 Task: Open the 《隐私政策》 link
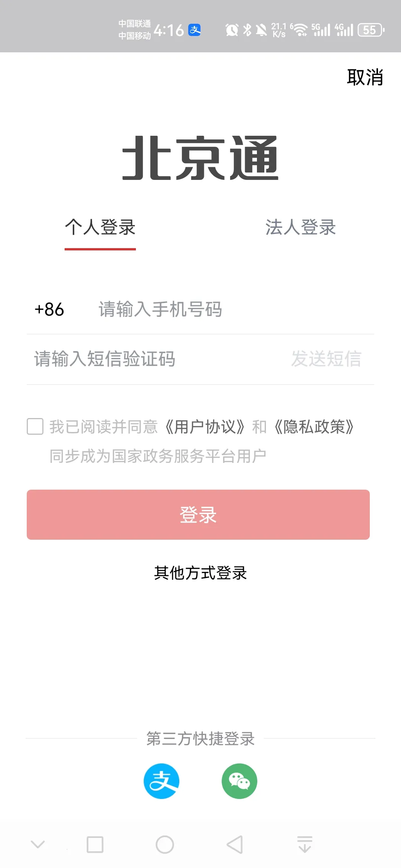pyautogui.click(x=314, y=427)
